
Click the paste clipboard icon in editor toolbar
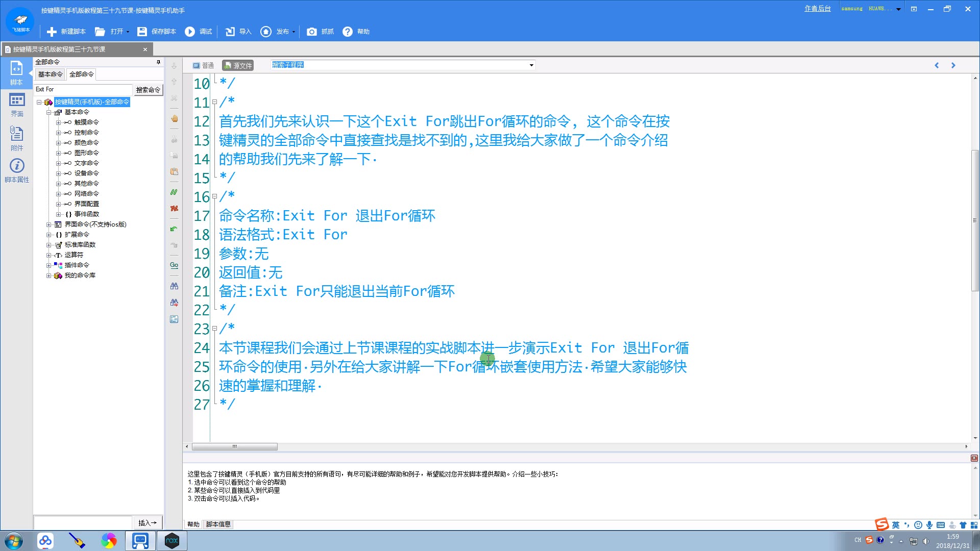point(174,171)
